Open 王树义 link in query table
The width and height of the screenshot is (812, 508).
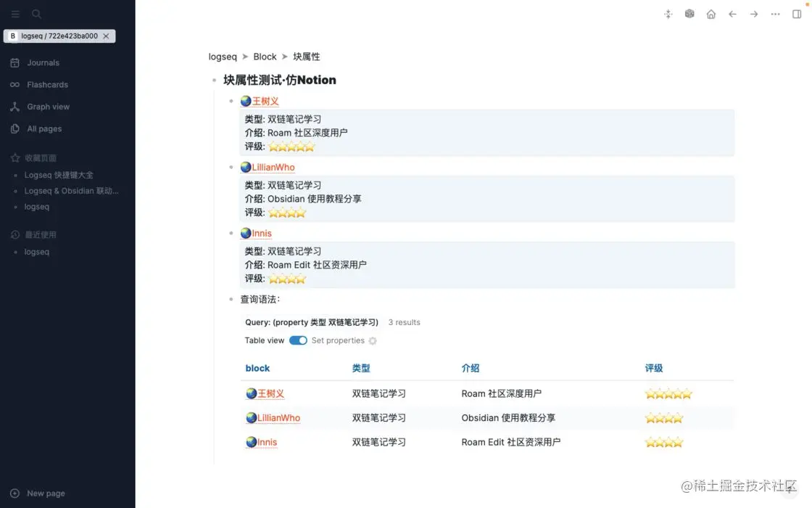point(271,393)
